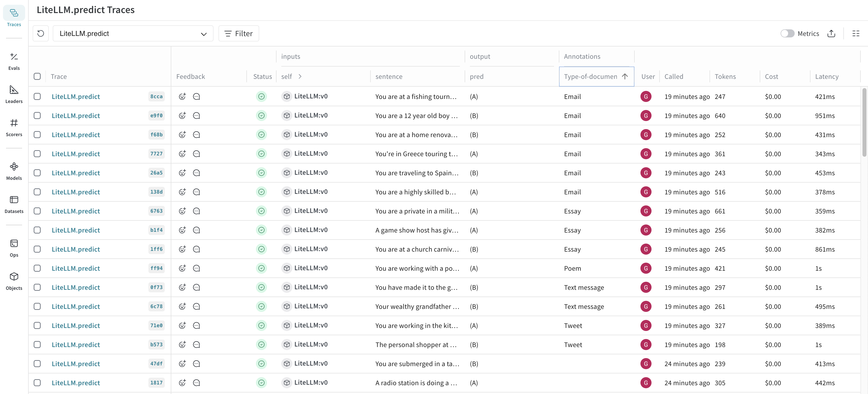Add emoji reaction on trace 7727
Screen dimensions: 868x394
[x=182, y=154]
